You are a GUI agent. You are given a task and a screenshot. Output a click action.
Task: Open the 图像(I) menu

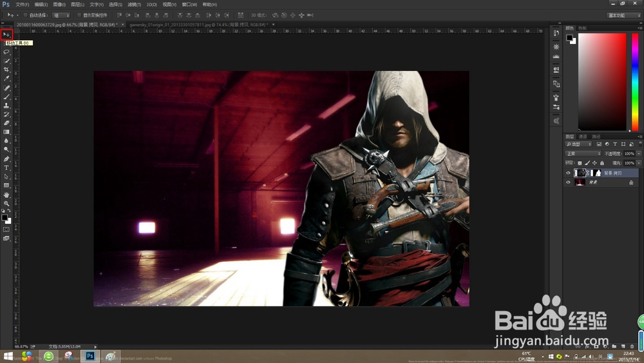click(x=59, y=5)
